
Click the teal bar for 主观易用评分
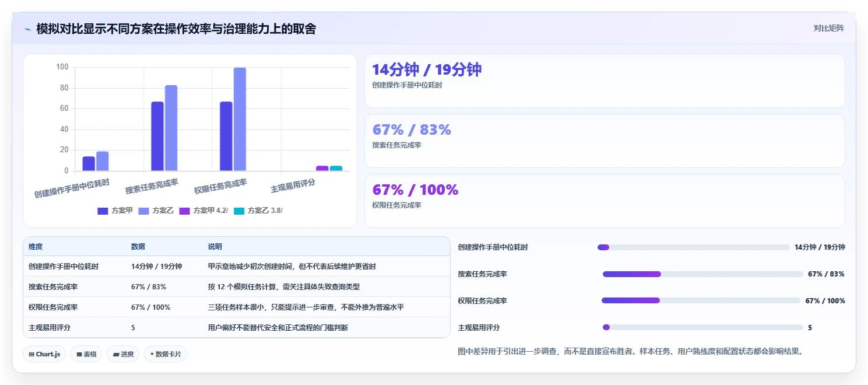pyautogui.click(x=336, y=169)
